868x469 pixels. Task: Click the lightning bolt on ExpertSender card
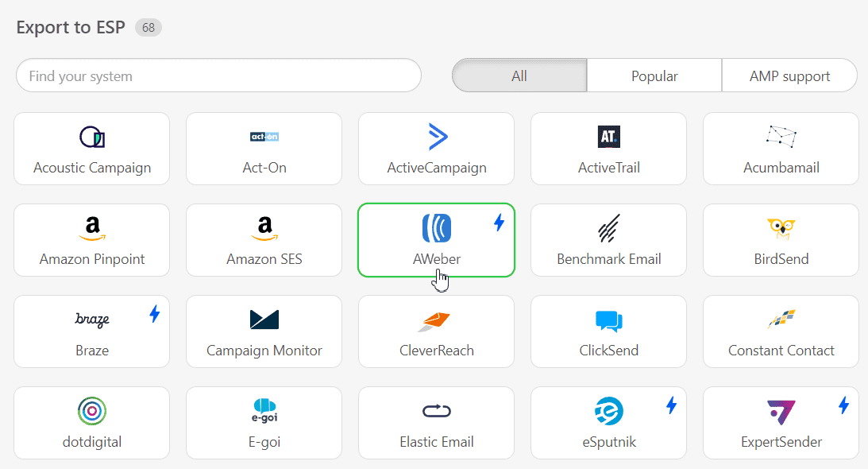click(843, 405)
